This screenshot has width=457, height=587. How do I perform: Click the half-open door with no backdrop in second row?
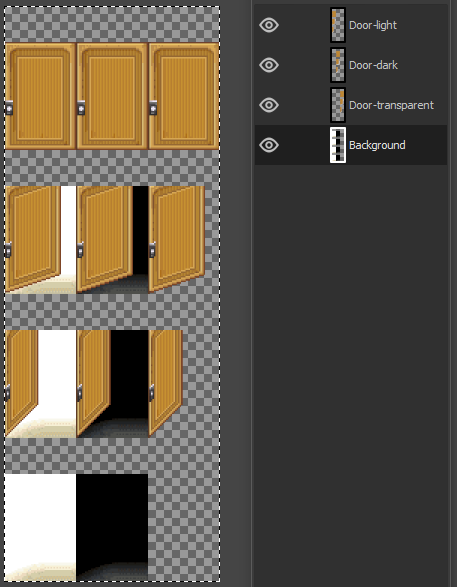click(177, 239)
